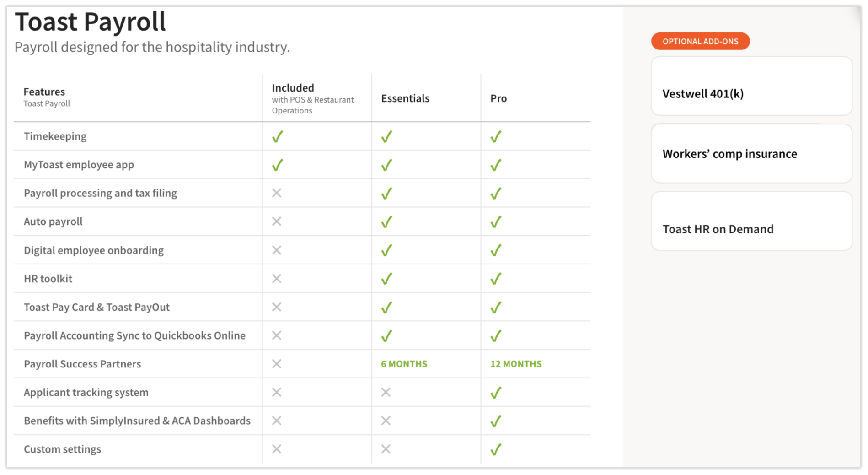Viewport: 868px width, 475px height.
Task: Click the "Toast Payroll" page title
Action: pos(90,22)
